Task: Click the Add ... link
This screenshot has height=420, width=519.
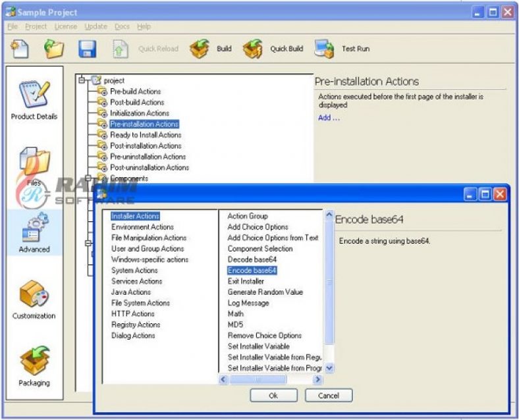Action: coord(329,118)
